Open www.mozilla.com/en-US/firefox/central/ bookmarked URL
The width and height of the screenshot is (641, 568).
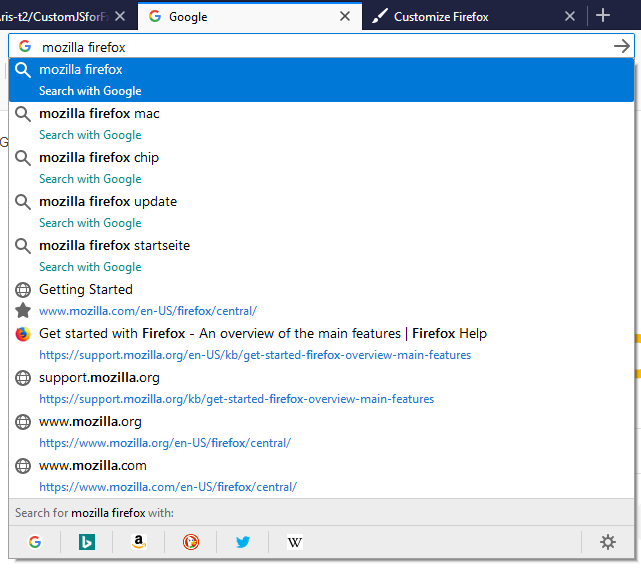(148, 311)
